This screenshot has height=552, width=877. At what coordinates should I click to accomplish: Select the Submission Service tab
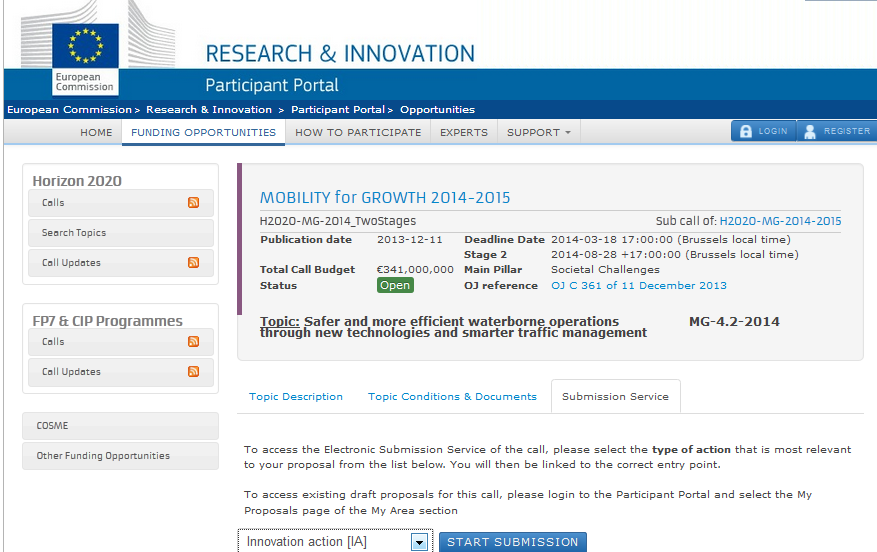coord(615,397)
